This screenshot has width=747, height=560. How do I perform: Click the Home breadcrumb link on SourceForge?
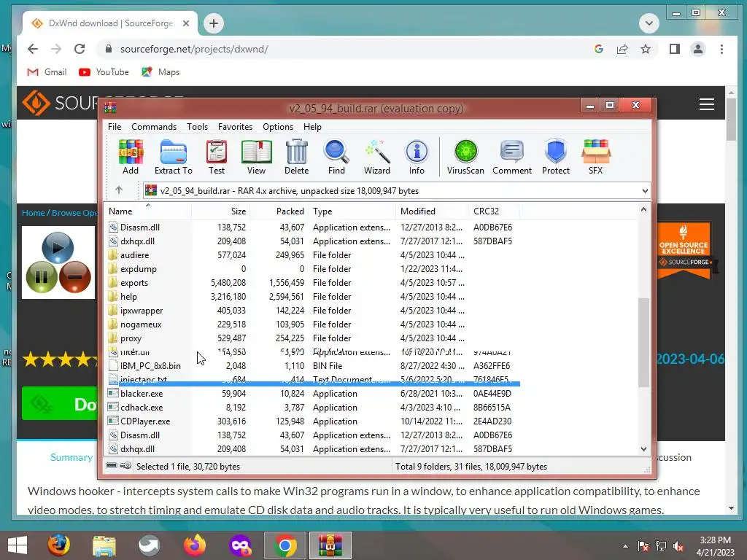click(x=34, y=213)
